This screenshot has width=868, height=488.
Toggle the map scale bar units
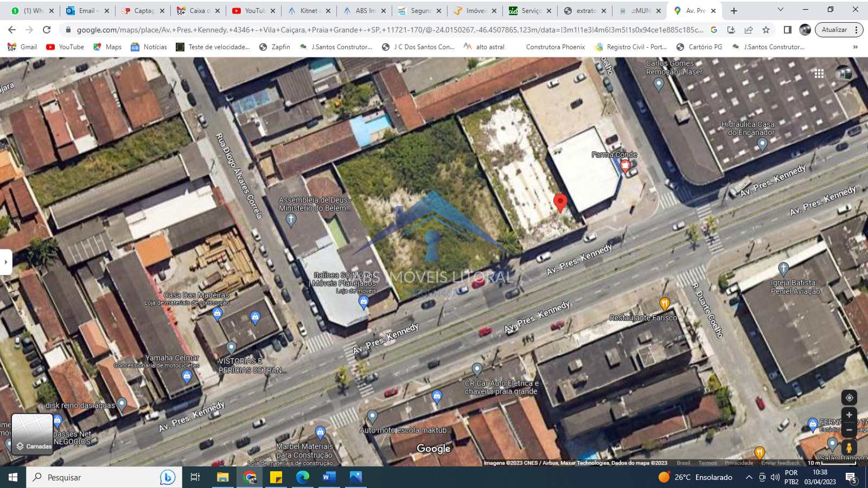pos(832,463)
